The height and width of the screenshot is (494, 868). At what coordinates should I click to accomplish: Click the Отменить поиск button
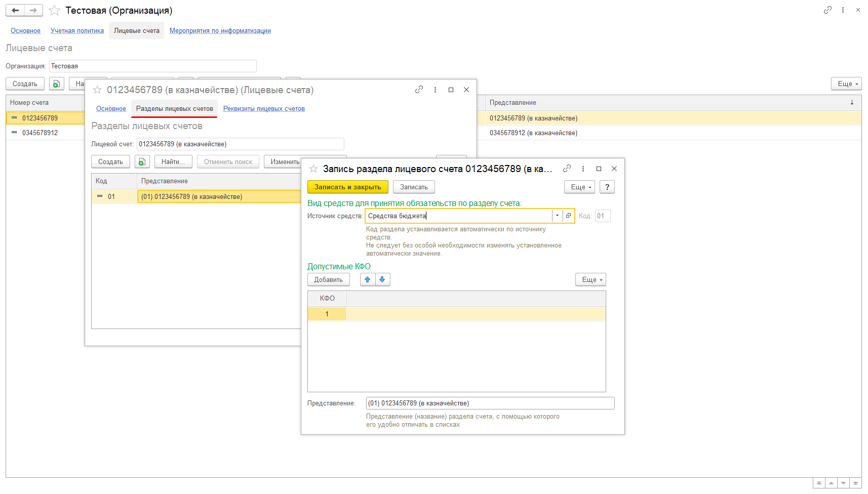coord(228,162)
